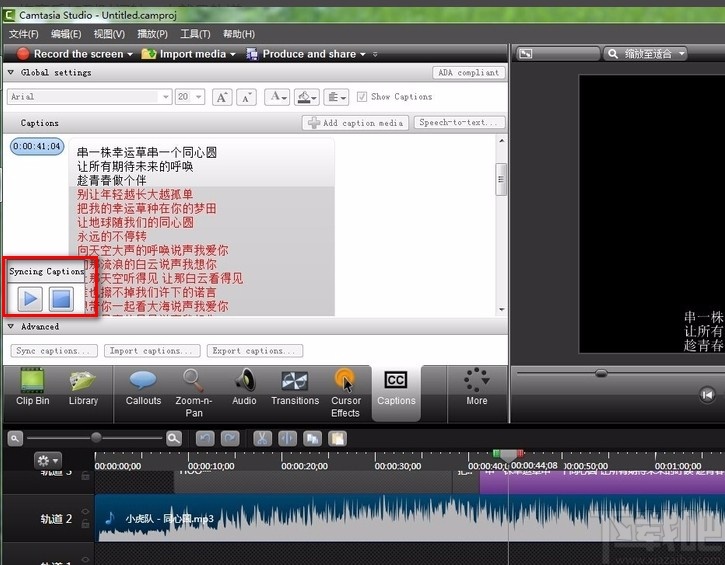Open the Transitions tool

295,388
